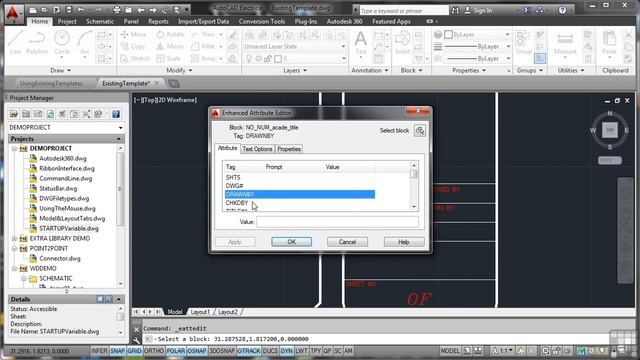Select the Polyline tool
Image resolution: width=640 pixels, height=360 pixels.
tap(37, 42)
